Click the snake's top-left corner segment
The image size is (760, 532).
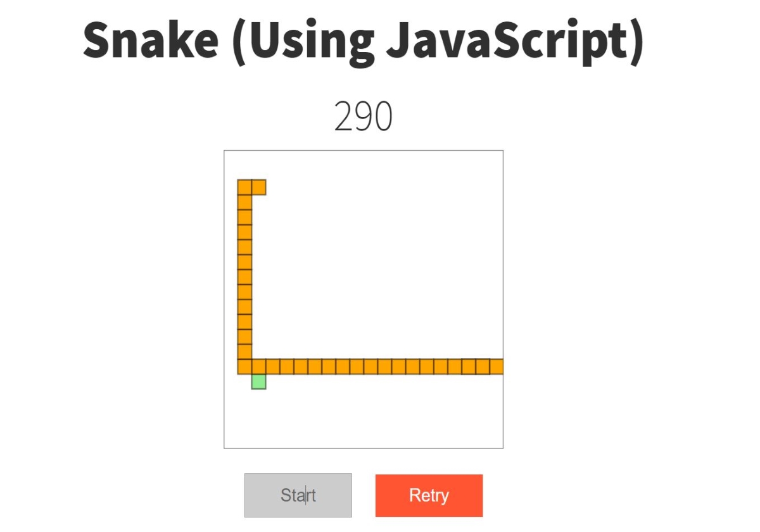pos(244,187)
